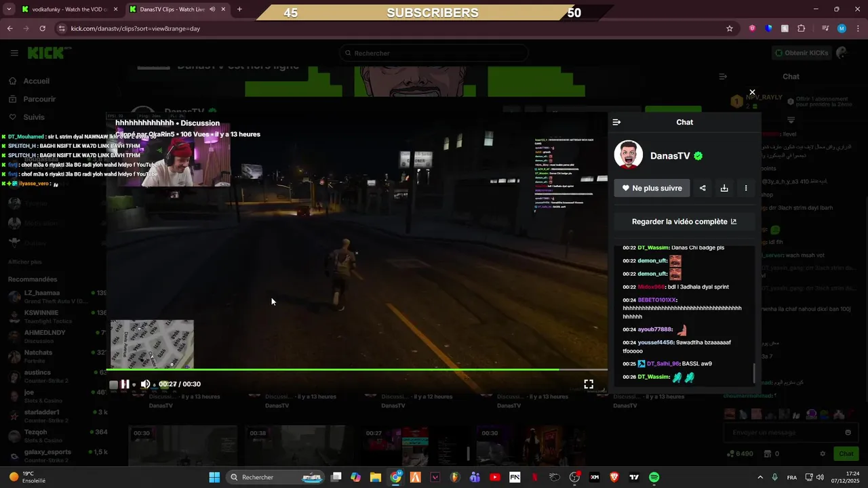868x488 pixels.
Task: Open recommended channel galaxy_esports
Action: tap(57, 455)
